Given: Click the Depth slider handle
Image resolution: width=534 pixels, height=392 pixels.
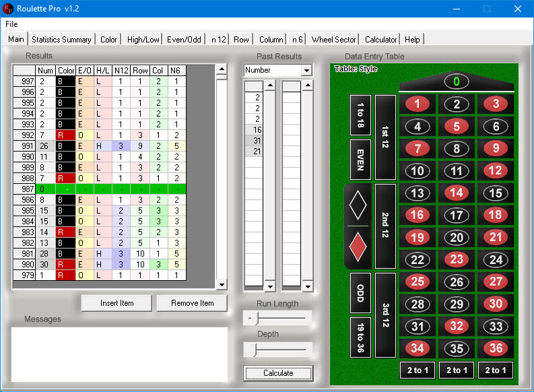Looking at the screenshot, I should pyautogui.click(x=253, y=350).
